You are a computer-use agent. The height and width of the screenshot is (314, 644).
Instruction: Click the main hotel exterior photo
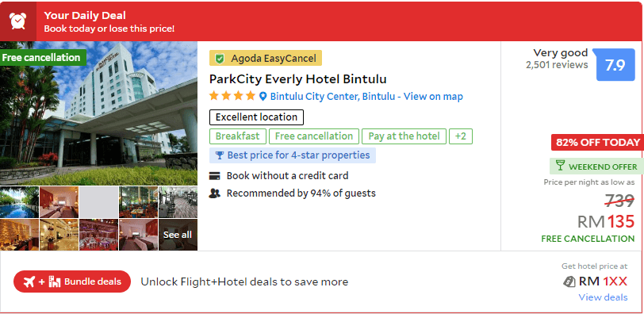pyautogui.click(x=98, y=113)
